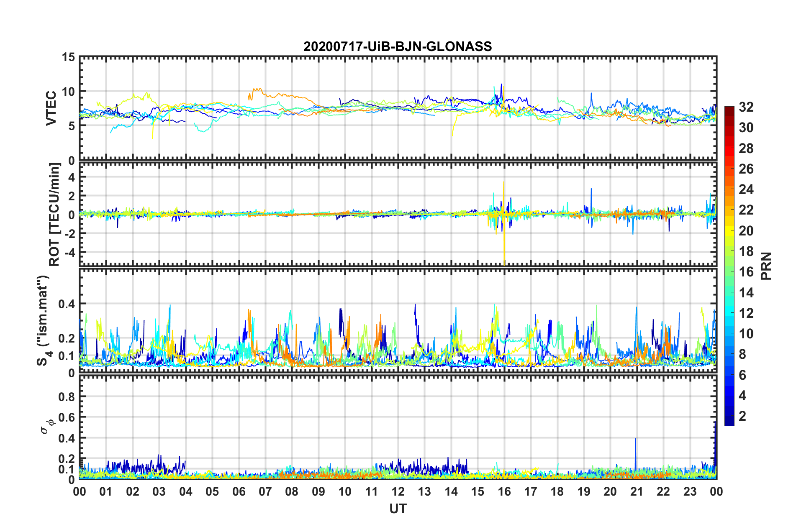Click the "PRN" colorbar label
The image size is (796, 532).
(766, 266)
